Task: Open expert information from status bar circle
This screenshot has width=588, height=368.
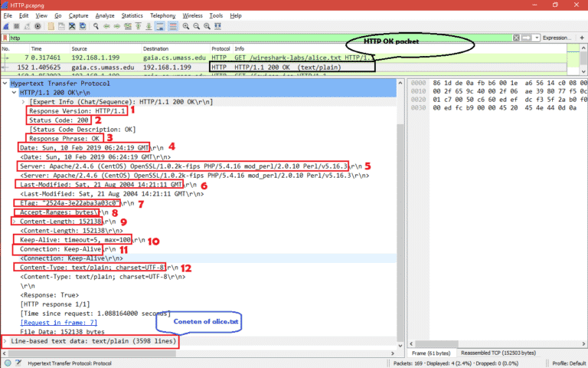Action: point(8,363)
